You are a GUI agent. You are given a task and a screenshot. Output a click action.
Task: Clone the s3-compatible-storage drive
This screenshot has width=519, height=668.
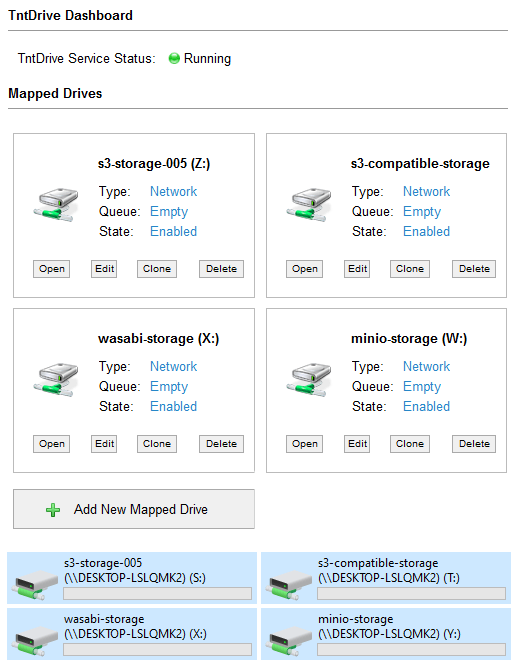pos(409,269)
